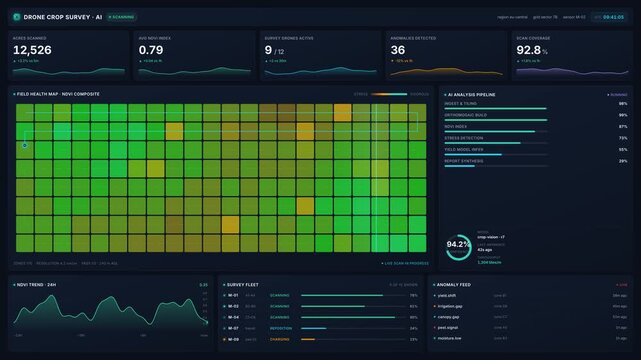The width and height of the screenshot is (641, 360).
Task: Click the Stress-to-Vigorous color legend bar
Action: coord(389,94)
